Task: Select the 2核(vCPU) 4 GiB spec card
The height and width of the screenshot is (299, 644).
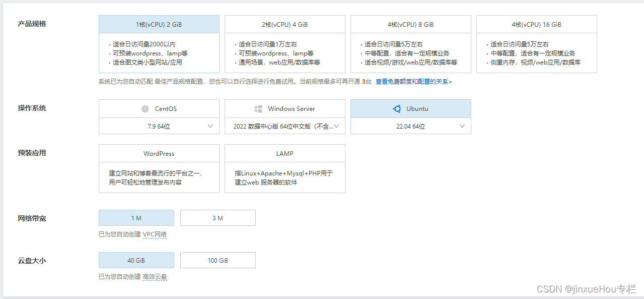Action: pyautogui.click(x=285, y=44)
